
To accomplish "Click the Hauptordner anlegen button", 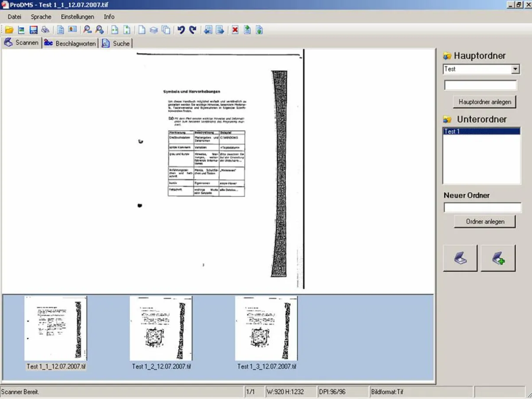I will (485, 102).
